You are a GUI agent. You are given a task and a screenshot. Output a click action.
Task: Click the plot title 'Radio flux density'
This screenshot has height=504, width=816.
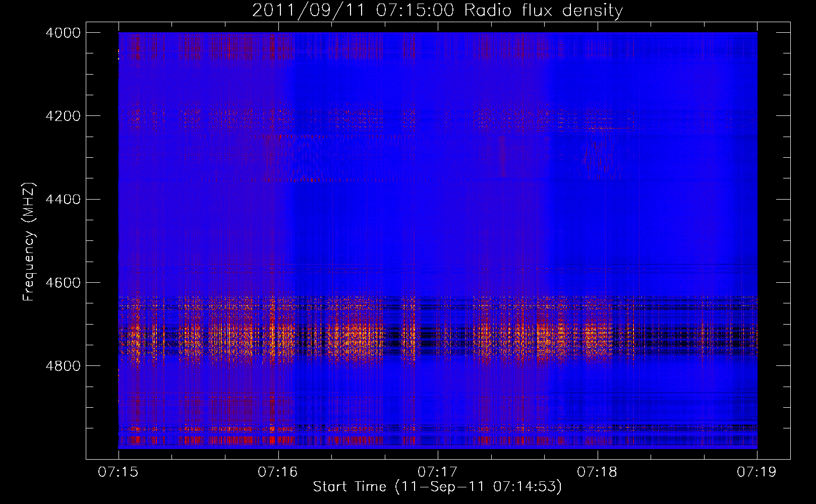[543, 10]
